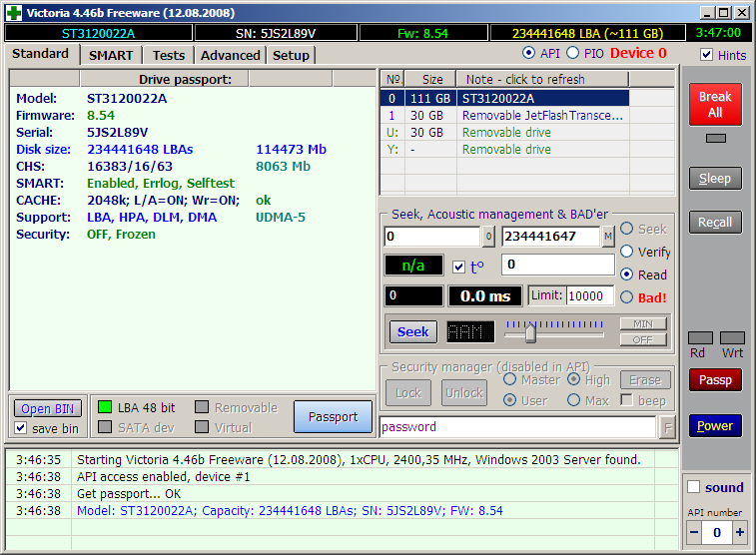
Task: Select PIO access mode
Action: coord(573,53)
